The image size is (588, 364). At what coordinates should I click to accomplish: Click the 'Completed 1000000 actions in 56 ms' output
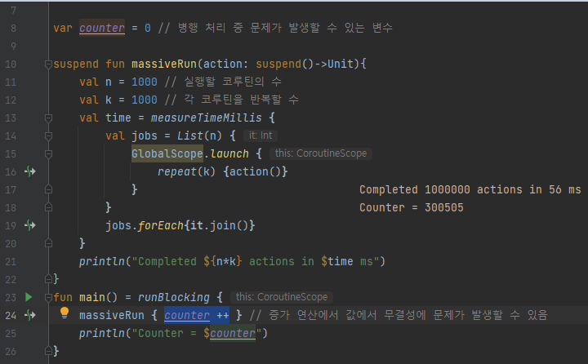point(470,189)
